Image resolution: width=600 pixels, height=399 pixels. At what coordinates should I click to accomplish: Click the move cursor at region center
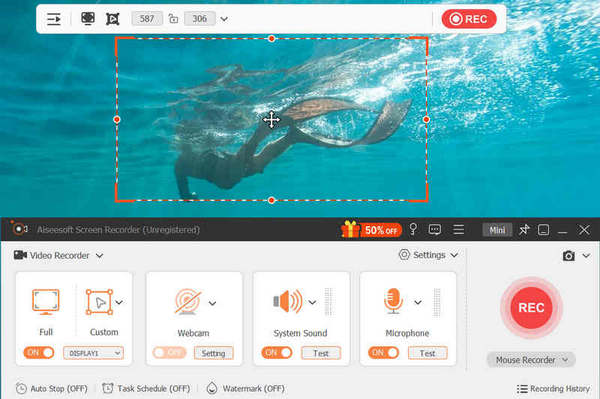pyautogui.click(x=271, y=120)
